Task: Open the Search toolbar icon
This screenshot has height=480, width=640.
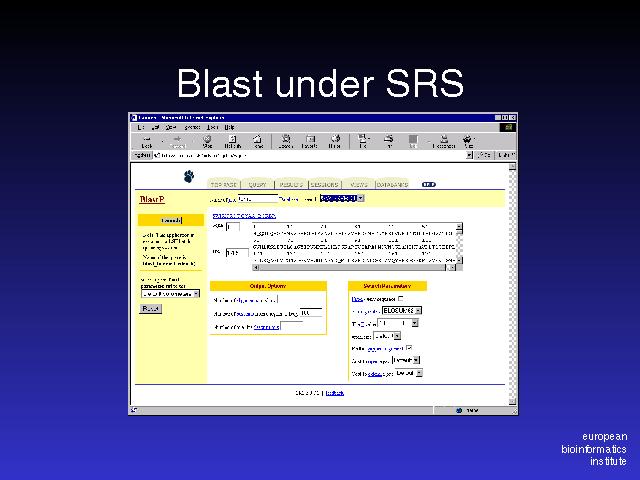Action: [x=285, y=141]
